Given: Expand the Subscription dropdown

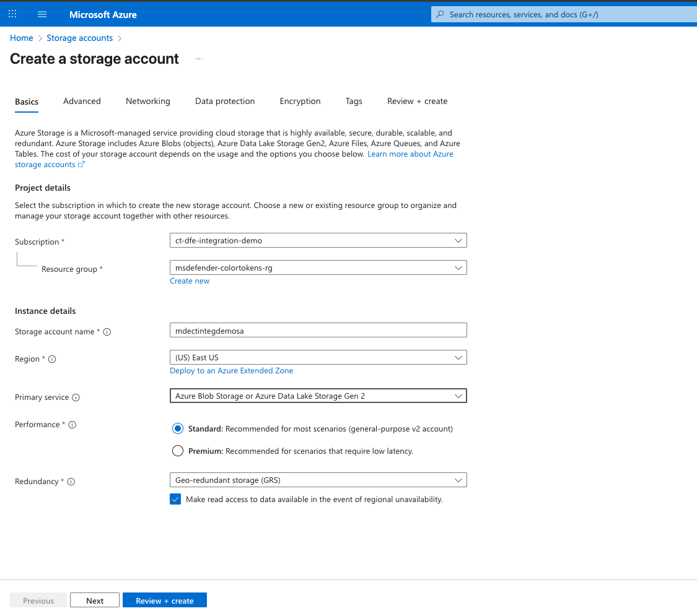Looking at the screenshot, I should pyautogui.click(x=318, y=240).
